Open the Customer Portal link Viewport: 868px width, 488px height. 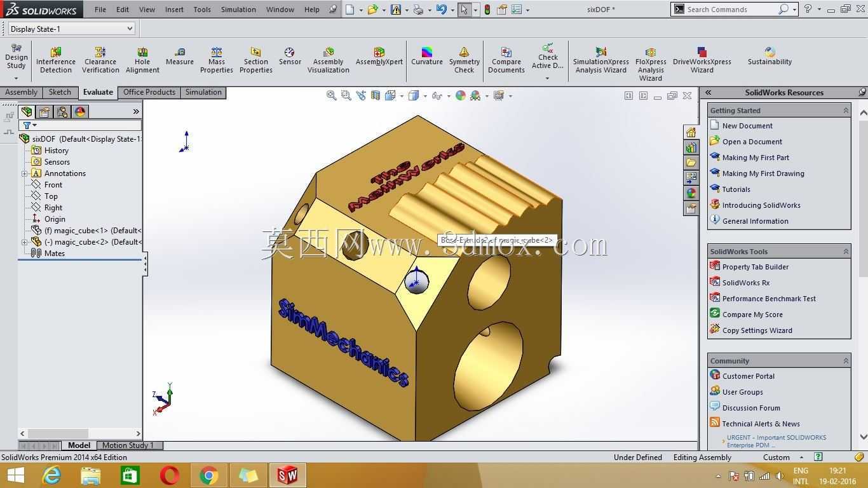point(749,376)
